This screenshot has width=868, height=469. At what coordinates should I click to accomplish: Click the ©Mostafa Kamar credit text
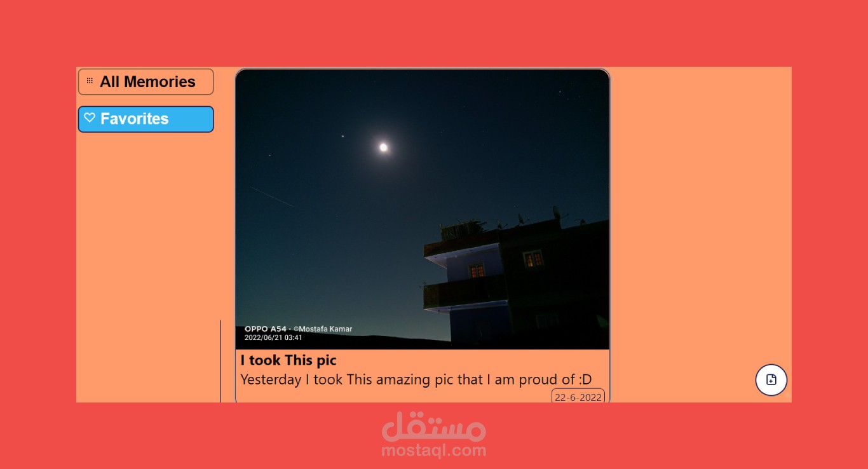(x=323, y=329)
